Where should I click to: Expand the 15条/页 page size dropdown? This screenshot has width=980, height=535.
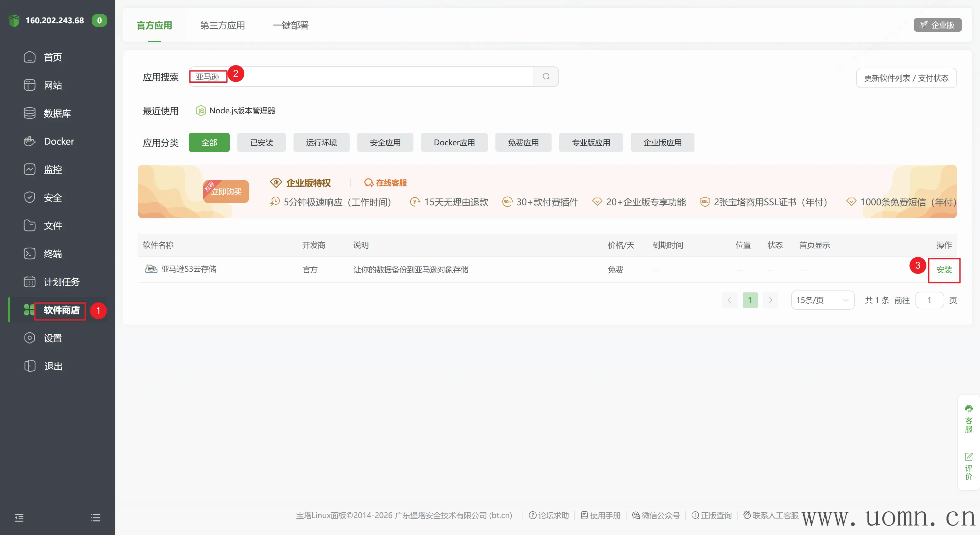(822, 300)
